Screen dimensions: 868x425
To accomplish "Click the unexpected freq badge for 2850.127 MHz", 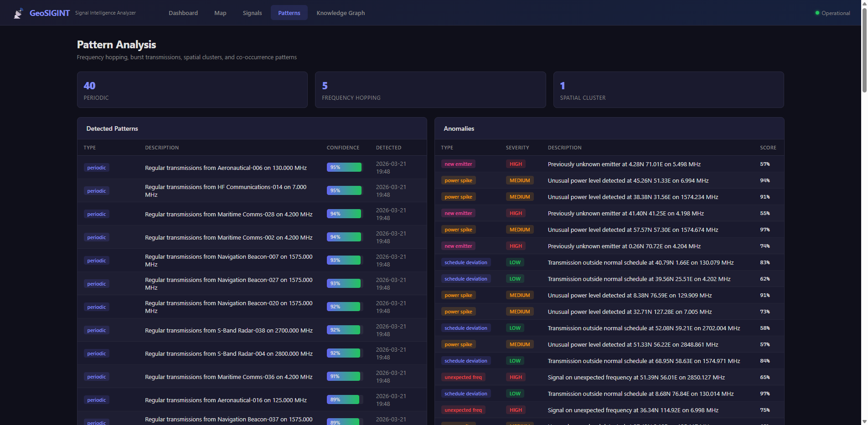I will tap(463, 377).
